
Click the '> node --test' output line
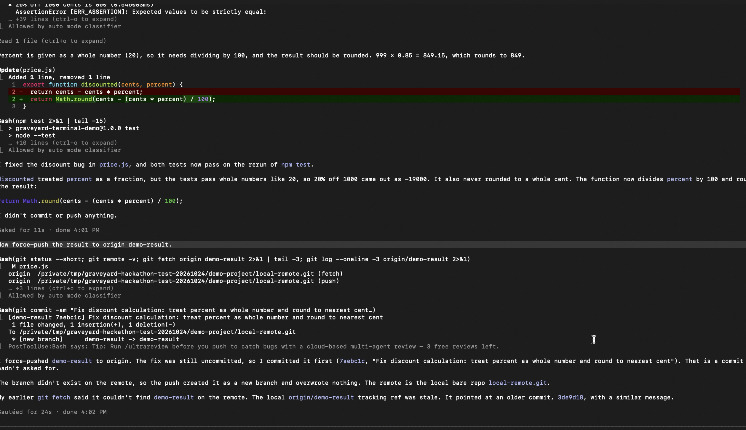click(32, 136)
